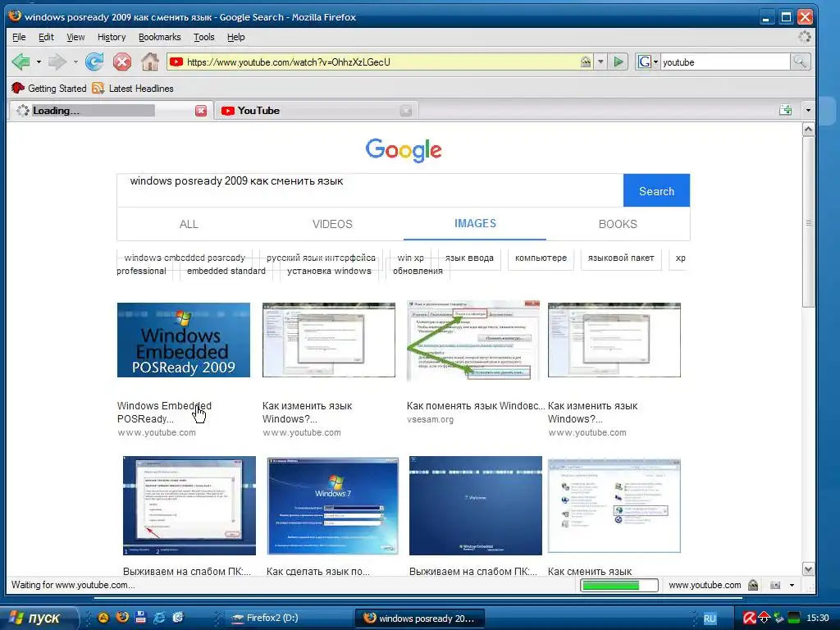Click the status bar padlock icon
The image size is (840, 630).
click(x=753, y=585)
